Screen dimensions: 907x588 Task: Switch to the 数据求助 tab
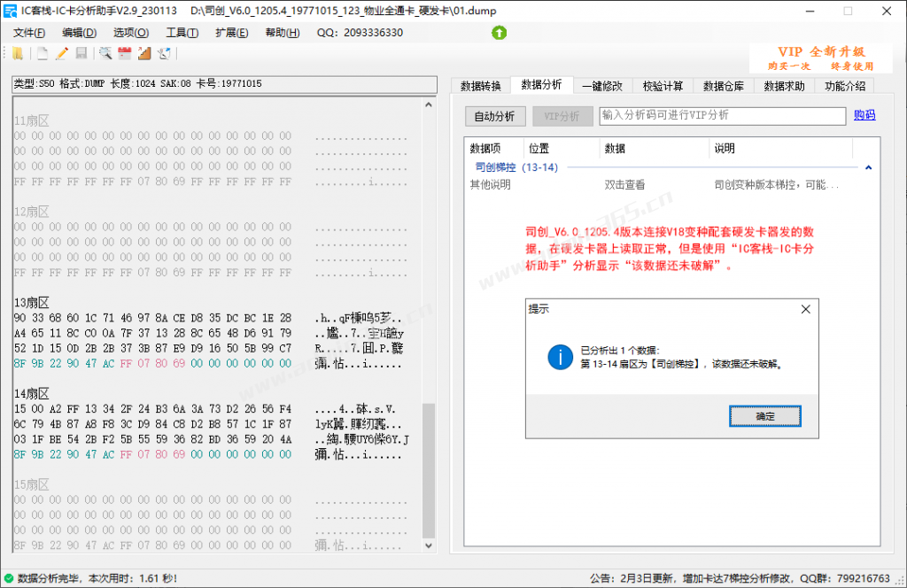coord(785,86)
